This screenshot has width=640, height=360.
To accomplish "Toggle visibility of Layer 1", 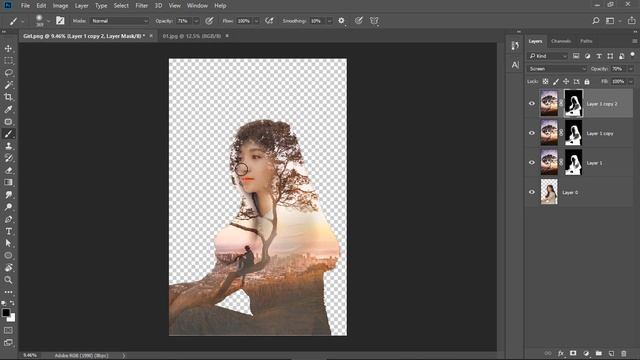I will coord(532,162).
